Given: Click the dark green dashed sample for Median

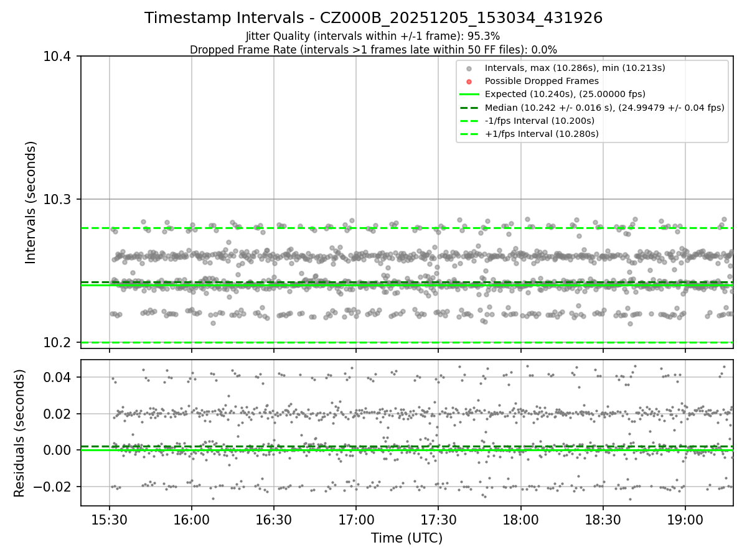Looking at the screenshot, I should [x=469, y=108].
